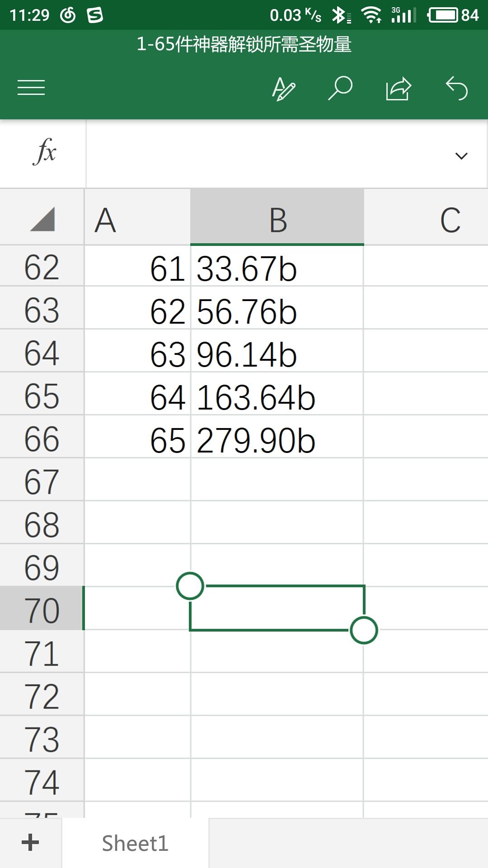Select cell containing 279.90b
Screen dimensions: 488x868
(x=277, y=436)
